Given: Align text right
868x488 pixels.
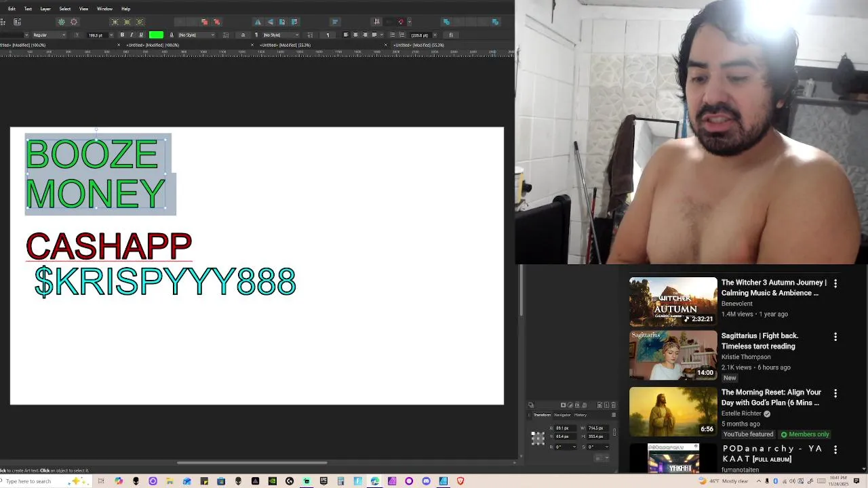Looking at the screenshot, I should coord(365,35).
